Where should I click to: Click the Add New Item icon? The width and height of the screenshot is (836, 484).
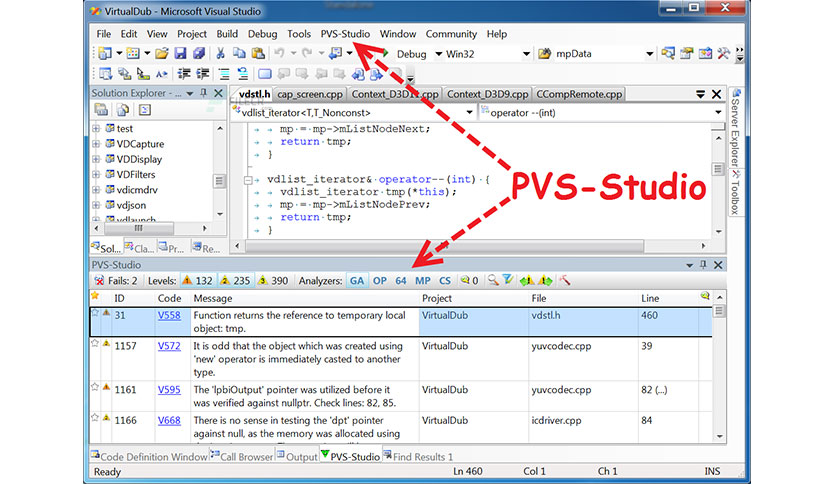pos(133,53)
